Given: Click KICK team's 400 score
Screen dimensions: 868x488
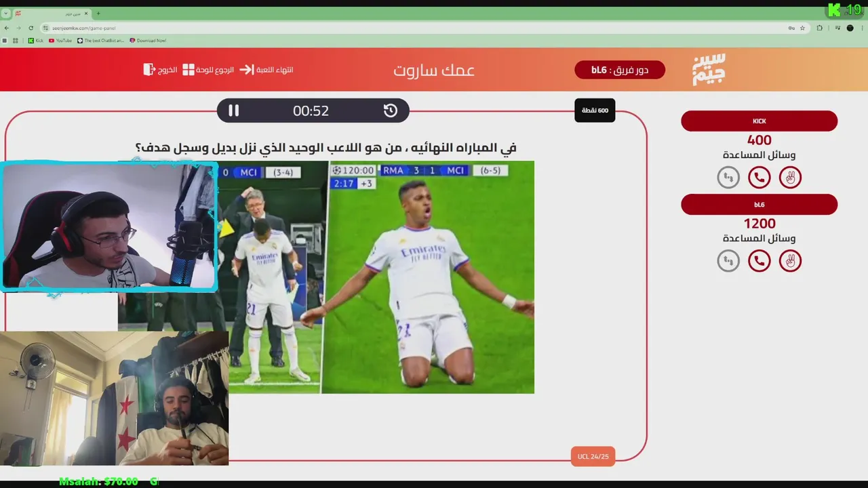Looking at the screenshot, I should pyautogui.click(x=759, y=140).
